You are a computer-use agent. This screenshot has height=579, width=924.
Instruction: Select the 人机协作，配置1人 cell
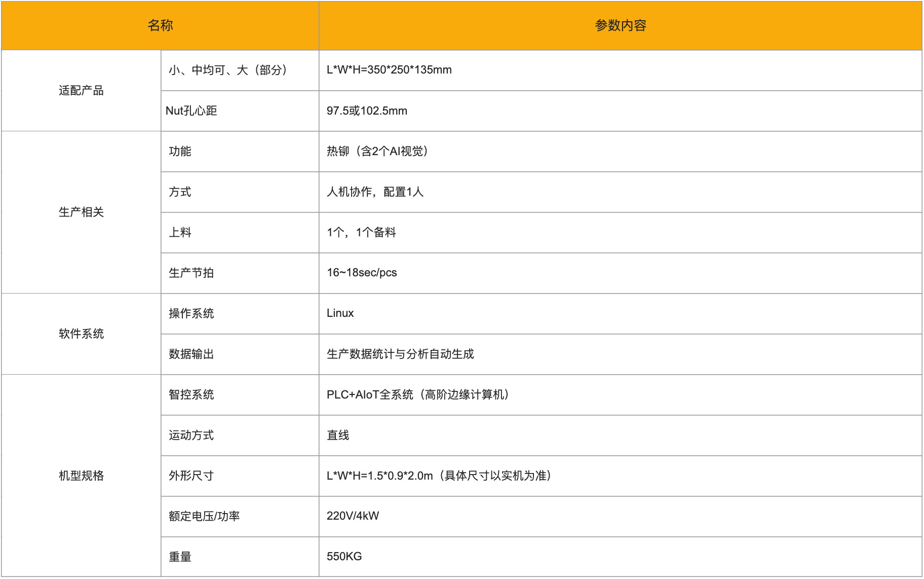(375, 192)
